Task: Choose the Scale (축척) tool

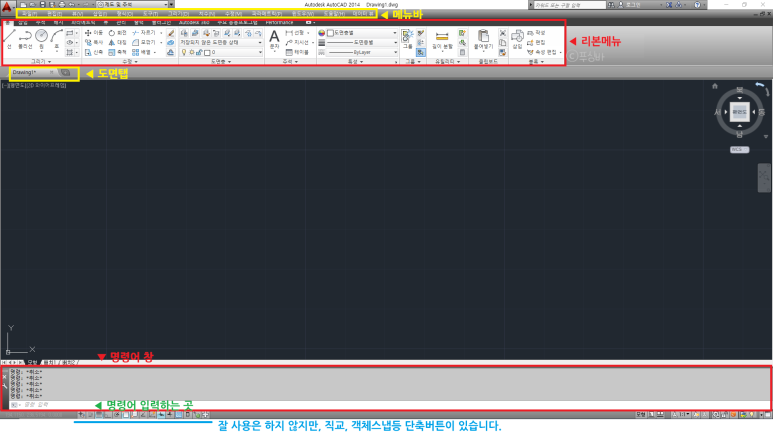Action: [117, 52]
